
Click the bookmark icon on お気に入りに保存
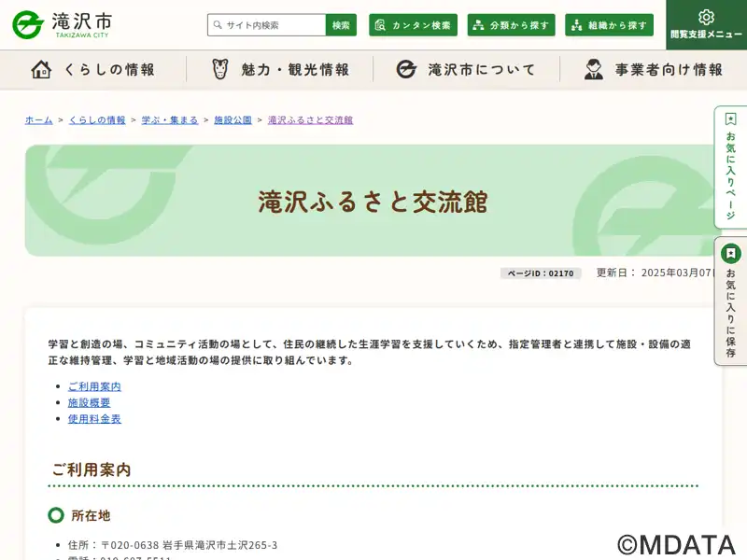coord(730,253)
